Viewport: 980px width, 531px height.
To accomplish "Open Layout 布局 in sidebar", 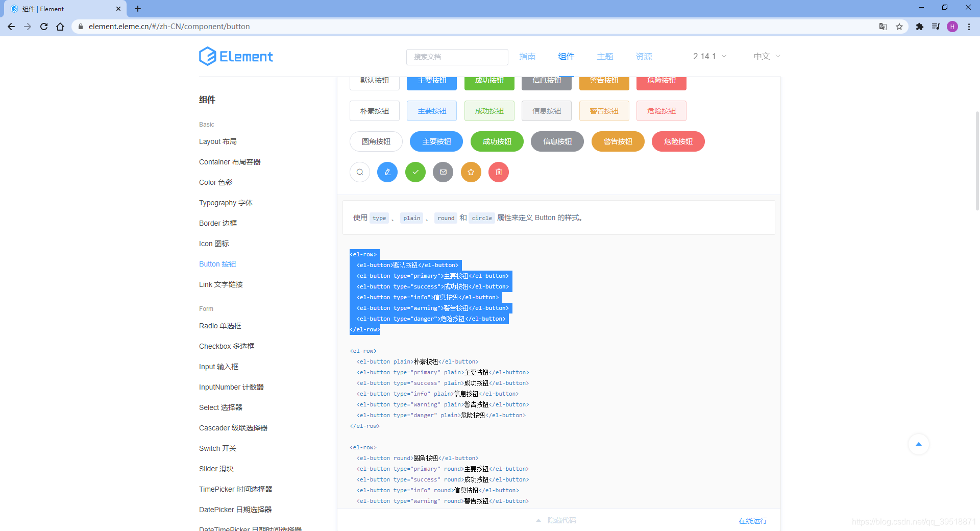I will [x=218, y=141].
